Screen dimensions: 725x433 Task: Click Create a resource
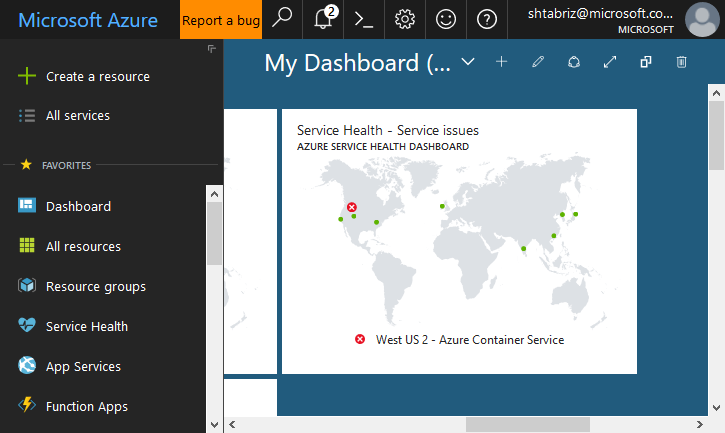pyautogui.click(x=97, y=76)
